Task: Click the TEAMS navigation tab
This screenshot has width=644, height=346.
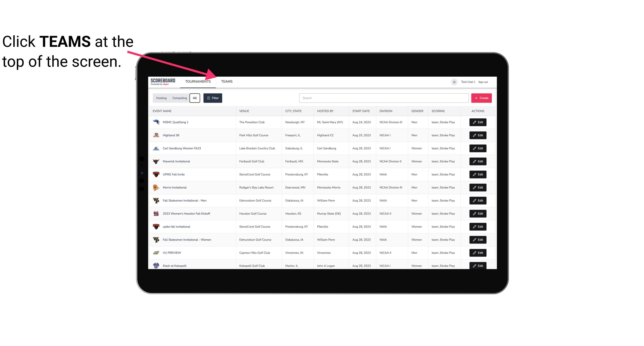Action: coord(226,82)
